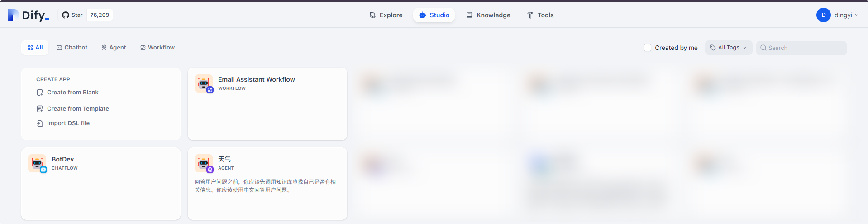The height and width of the screenshot is (224, 868).
Task: Click the GitHub star count 76,209
Action: 100,15
